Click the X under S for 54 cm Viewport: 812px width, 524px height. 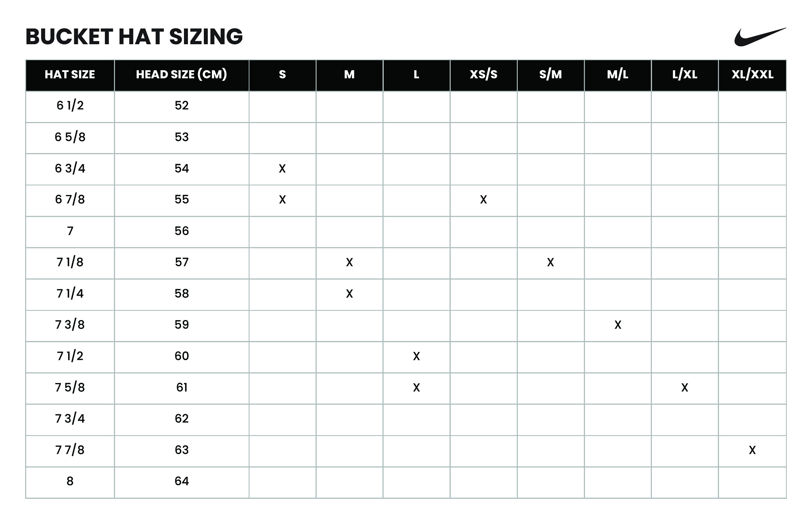point(282,169)
